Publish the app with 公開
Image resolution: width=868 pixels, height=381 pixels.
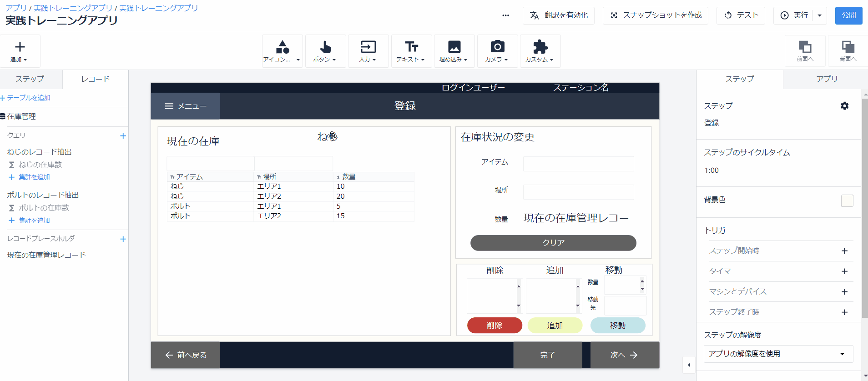[x=848, y=15]
